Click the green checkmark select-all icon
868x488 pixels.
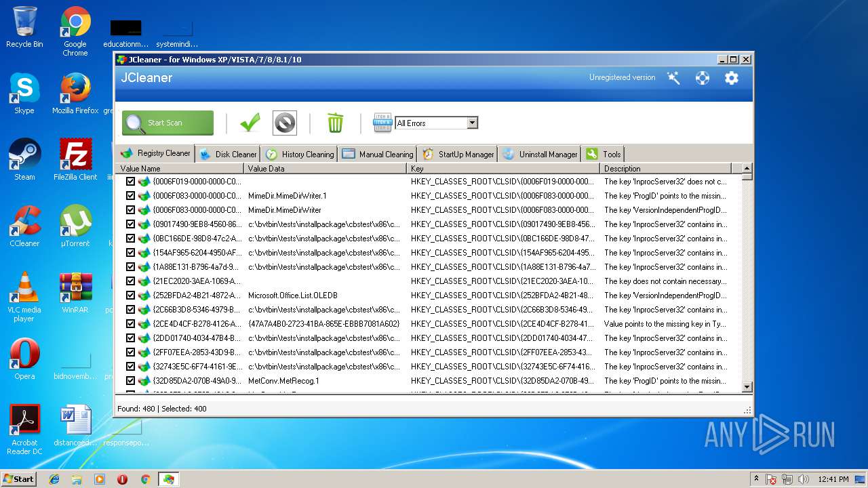[x=250, y=123]
